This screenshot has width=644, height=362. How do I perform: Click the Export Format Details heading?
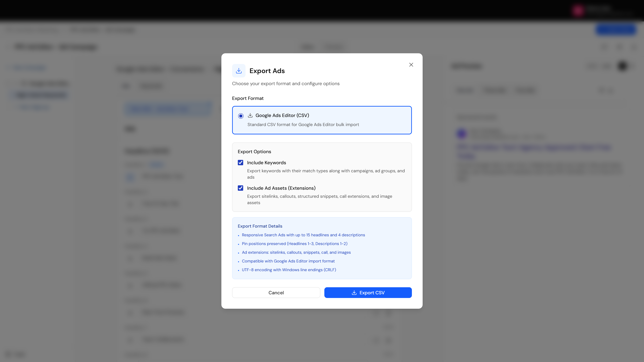[260, 226]
